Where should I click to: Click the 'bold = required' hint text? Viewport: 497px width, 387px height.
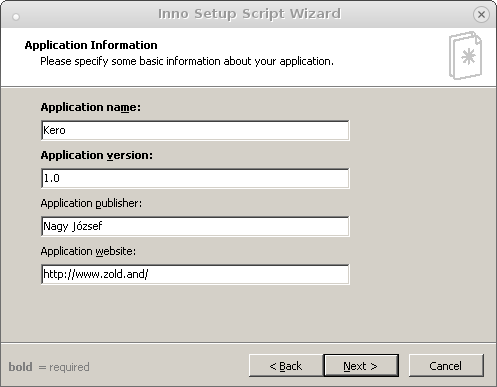(x=49, y=367)
